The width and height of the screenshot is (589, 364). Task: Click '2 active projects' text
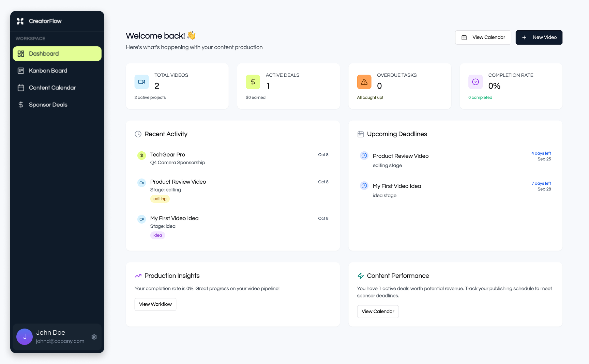150,97
